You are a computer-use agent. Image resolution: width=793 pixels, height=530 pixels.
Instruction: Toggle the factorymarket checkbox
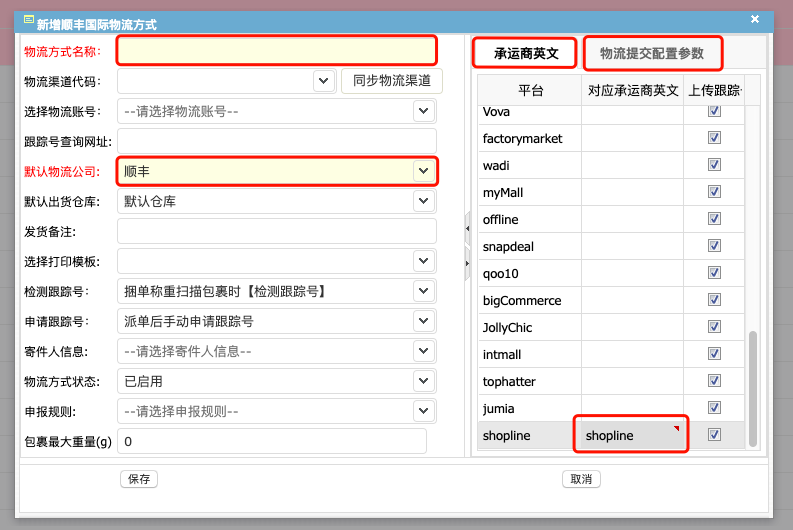714,138
